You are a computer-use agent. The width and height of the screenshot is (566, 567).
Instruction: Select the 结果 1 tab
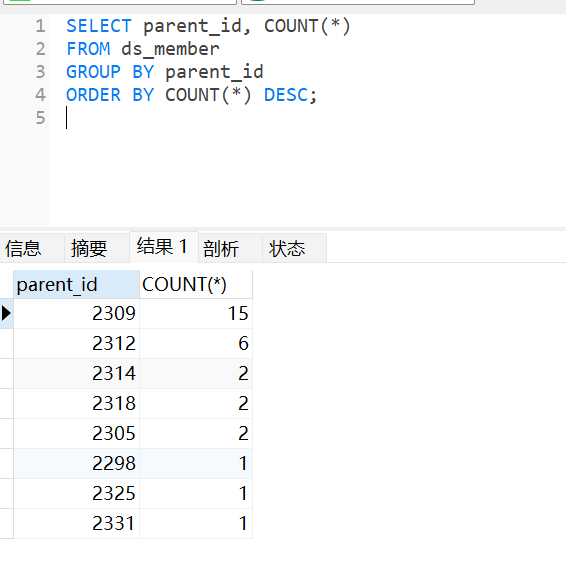click(x=164, y=247)
